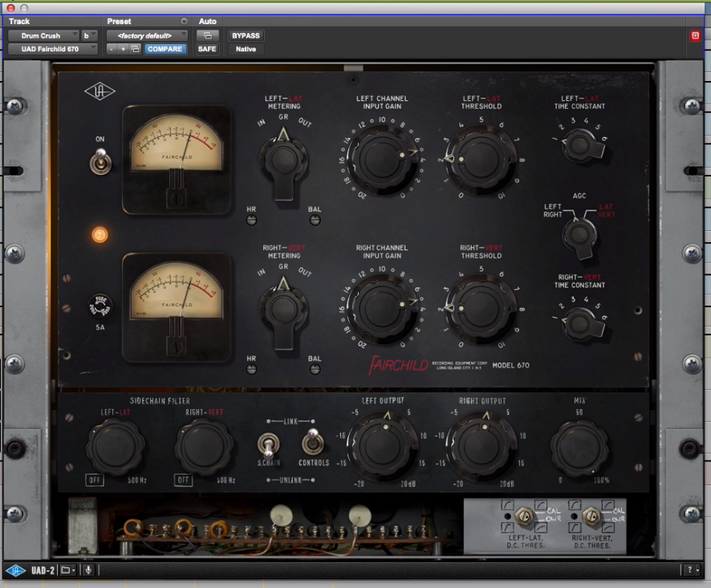Open the plugin automation enable window icon

point(208,35)
